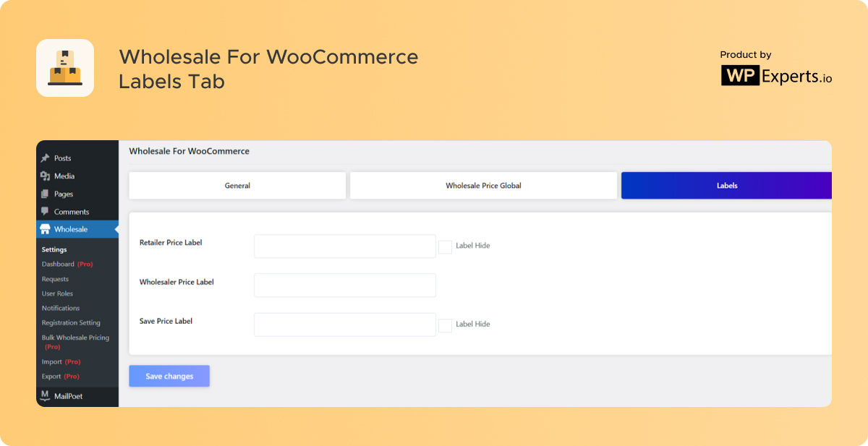Click the 'Wholesale For WooCommerce' page heading
Viewport: 868px width, 446px height.
[190, 151]
